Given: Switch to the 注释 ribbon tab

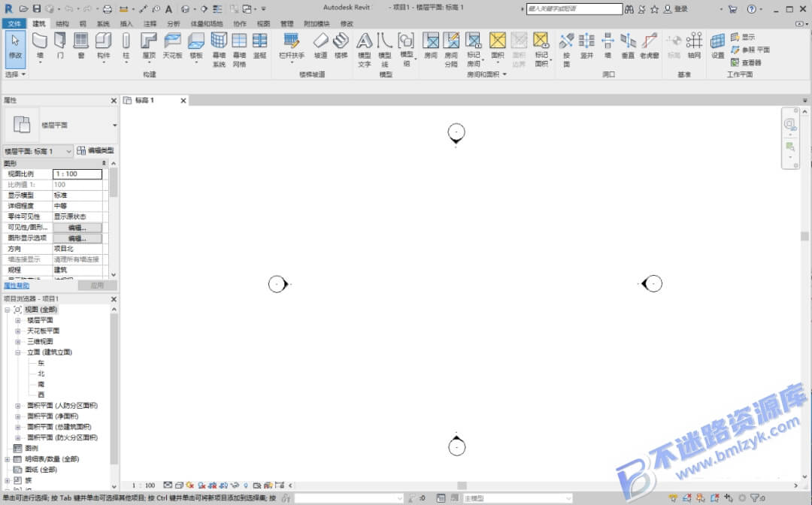Looking at the screenshot, I should (150, 24).
